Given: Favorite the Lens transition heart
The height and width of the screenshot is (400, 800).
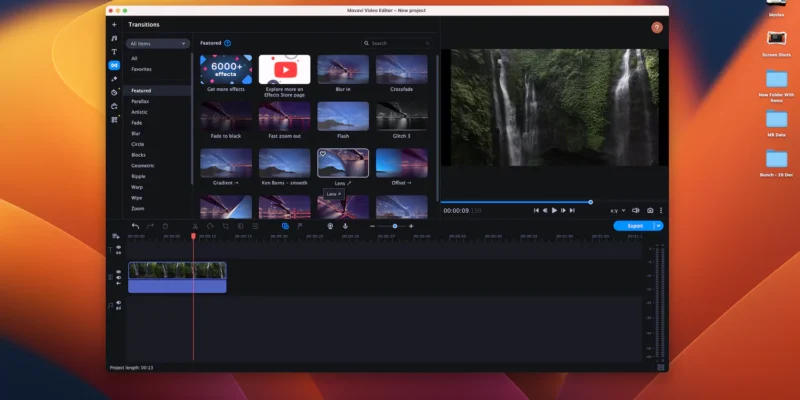Looking at the screenshot, I should point(322,154).
